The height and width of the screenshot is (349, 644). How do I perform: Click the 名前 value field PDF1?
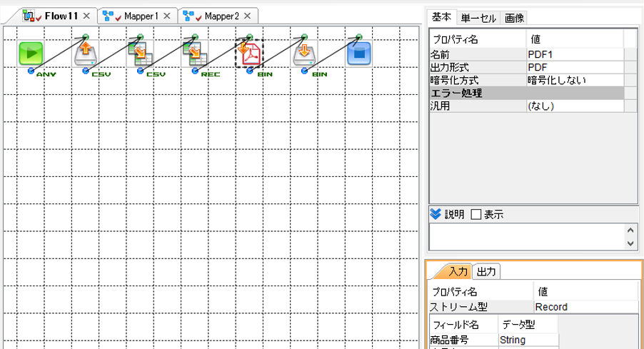[575, 54]
